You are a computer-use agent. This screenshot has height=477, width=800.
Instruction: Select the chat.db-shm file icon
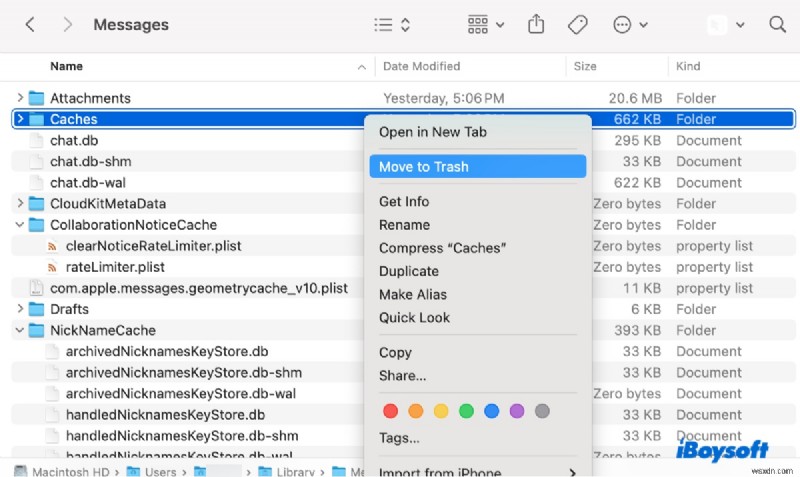pos(36,161)
